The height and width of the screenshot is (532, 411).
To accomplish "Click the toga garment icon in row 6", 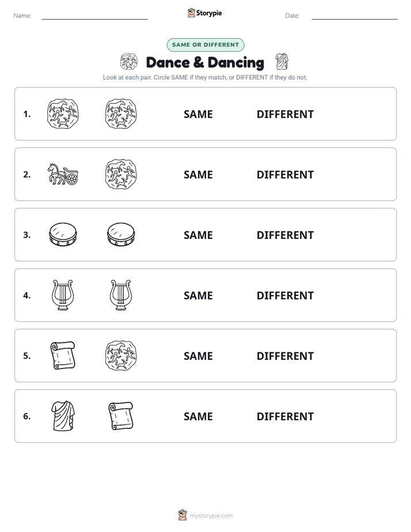I will [63, 416].
